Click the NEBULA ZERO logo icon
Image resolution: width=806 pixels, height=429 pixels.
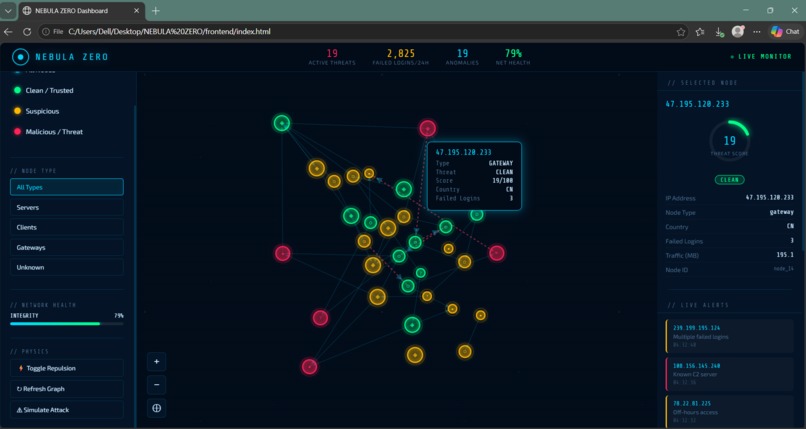pyautogui.click(x=21, y=57)
